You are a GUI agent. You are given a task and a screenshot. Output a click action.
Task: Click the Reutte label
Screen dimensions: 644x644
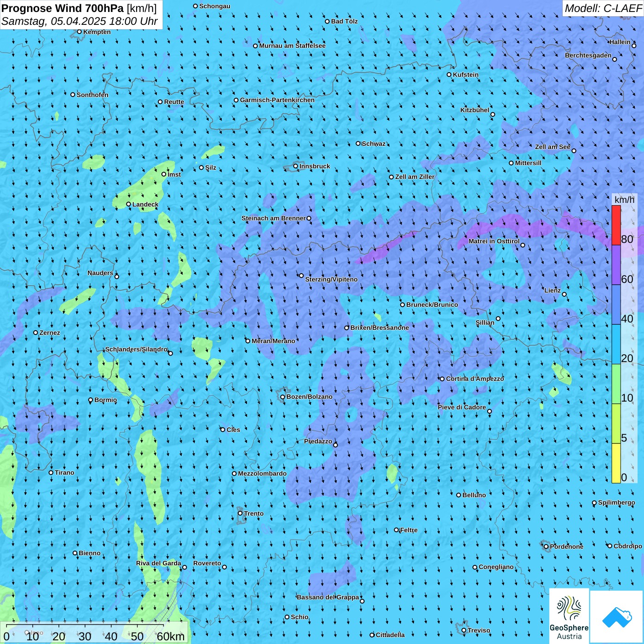(174, 102)
